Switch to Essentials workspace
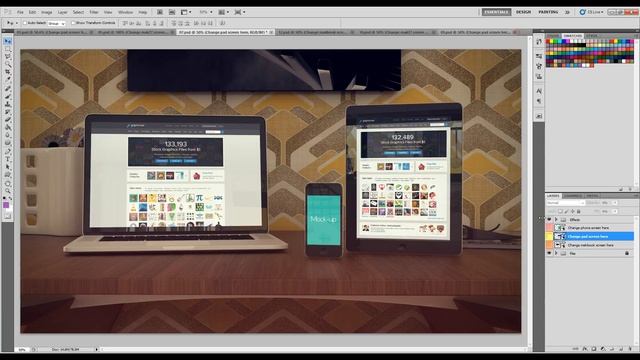The height and width of the screenshot is (360, 640). (x=496, y=12)
